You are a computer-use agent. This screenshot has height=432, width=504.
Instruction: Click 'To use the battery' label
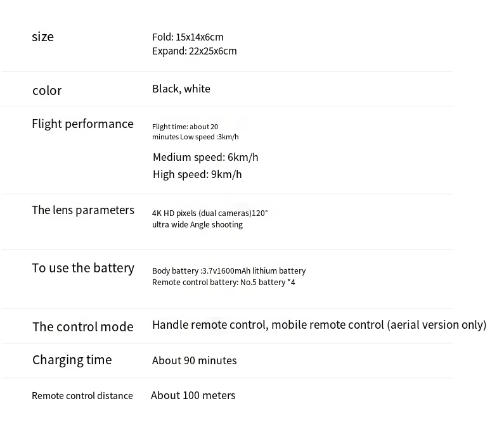pos(82,268)
